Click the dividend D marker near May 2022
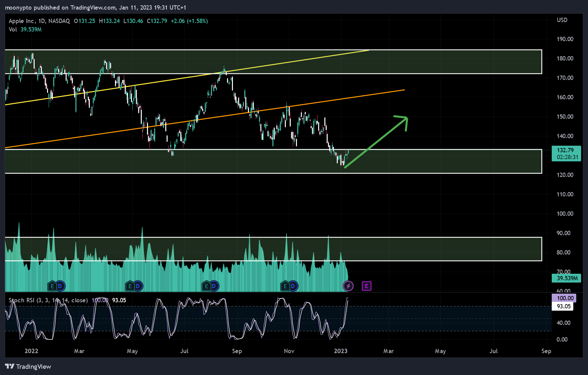 [x=138, y=286]
